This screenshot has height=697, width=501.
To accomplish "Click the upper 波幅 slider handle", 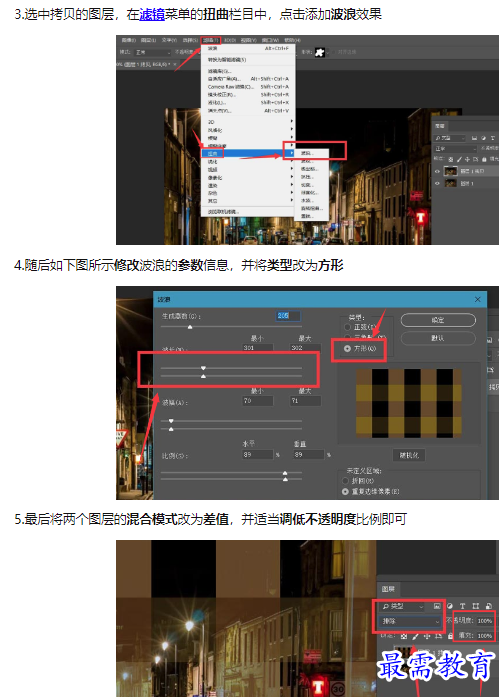I will click(171, 421).
